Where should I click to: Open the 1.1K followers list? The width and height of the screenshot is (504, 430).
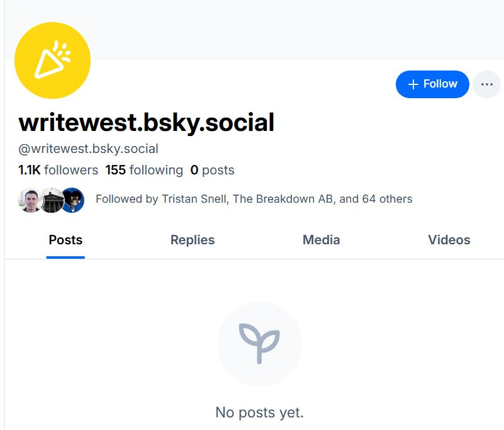point(58,170)
